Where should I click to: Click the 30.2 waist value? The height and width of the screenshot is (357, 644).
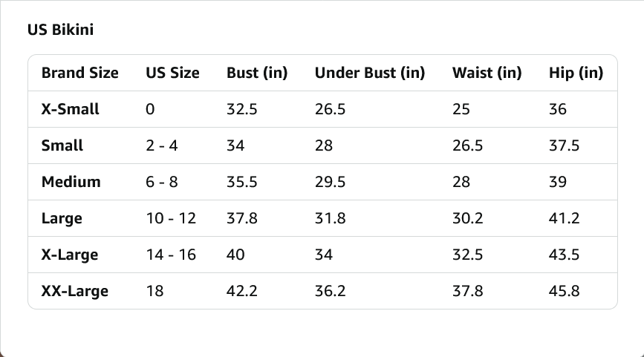468,218
